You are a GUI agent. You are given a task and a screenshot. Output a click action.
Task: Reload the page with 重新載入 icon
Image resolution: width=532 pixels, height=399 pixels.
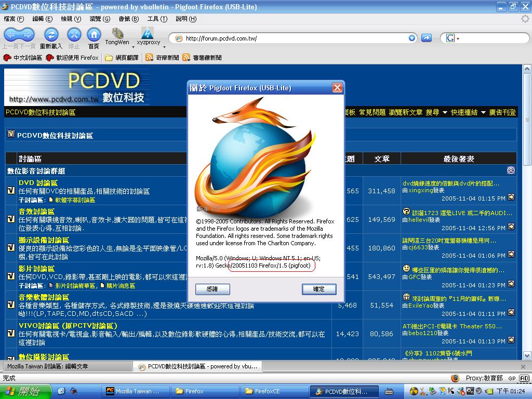pyautogui.click(x=51, y=35)
